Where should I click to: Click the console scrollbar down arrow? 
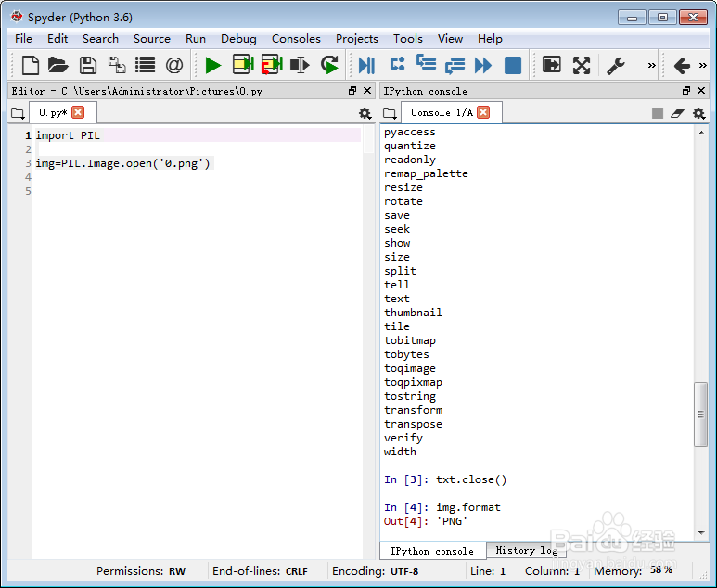(x=701, y=532)
